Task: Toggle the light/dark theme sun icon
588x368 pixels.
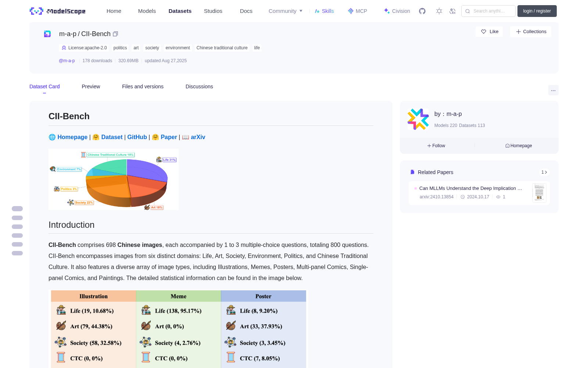Action: [x=439, y=11]
